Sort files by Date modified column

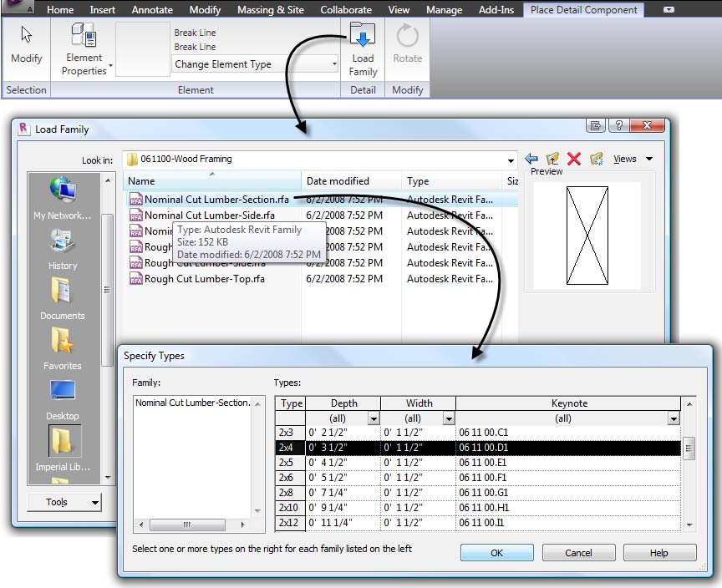point(351,180)
